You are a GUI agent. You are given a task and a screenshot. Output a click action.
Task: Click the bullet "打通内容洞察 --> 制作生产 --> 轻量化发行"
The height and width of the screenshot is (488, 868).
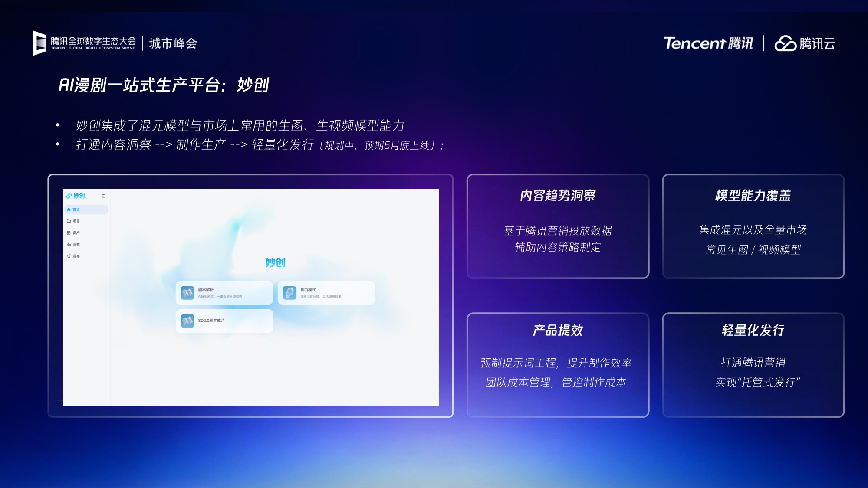coord(195,144)
